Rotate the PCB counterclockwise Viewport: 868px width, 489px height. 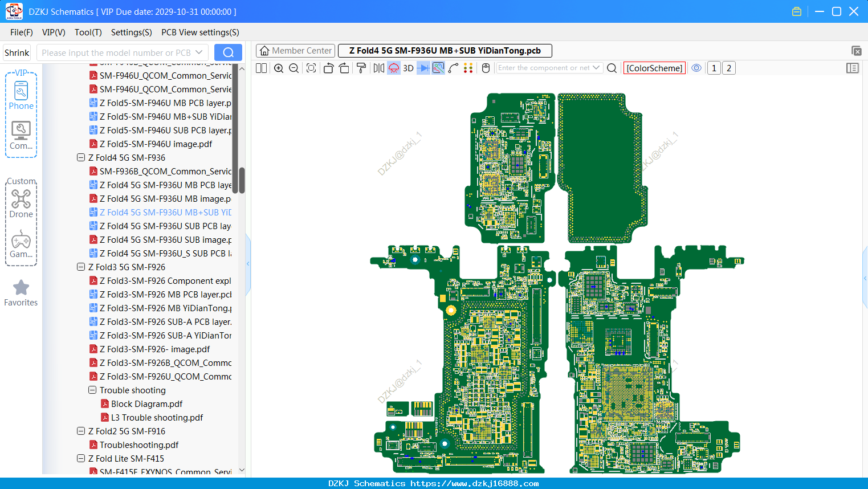click(328, 68)
